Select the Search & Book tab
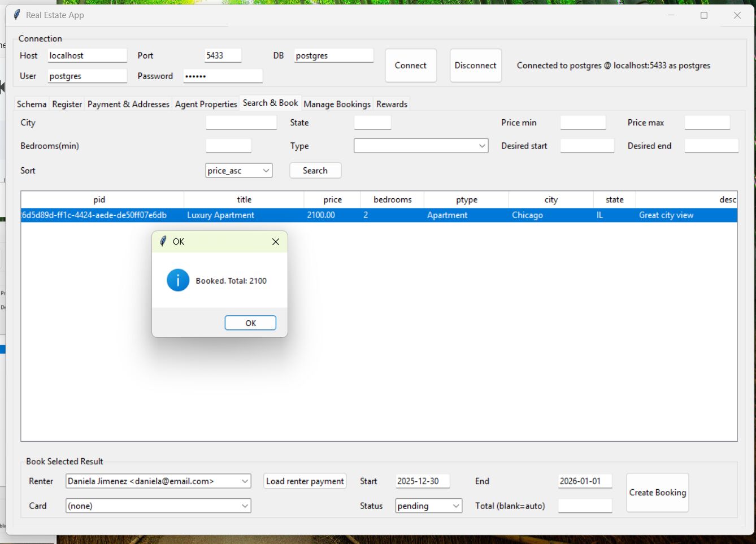 [x=271, y=103]
